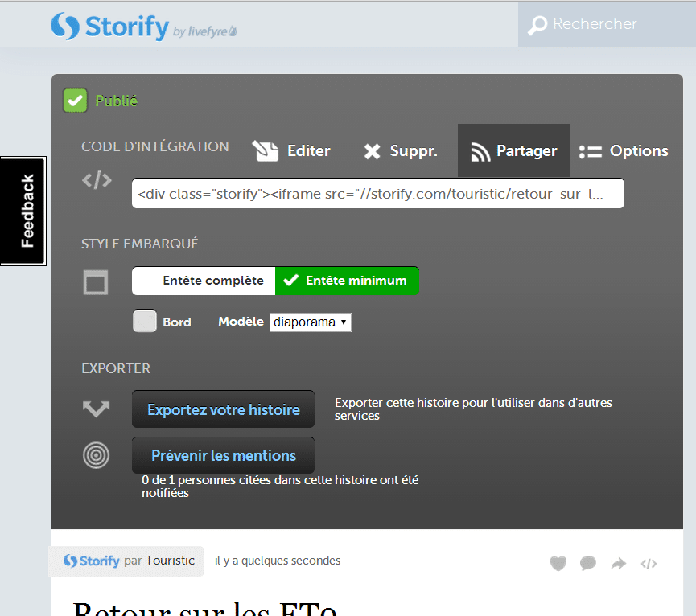Image resolution: width=696 pixels, height=616 pixels.
Task: Open the Touristic author profile link
Action: point(170,561)
